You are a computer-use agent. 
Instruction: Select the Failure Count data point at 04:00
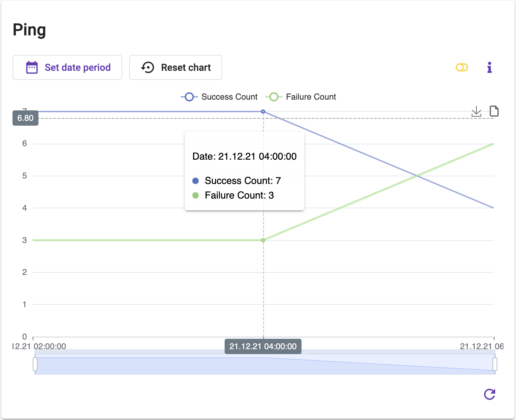(263, 240)
